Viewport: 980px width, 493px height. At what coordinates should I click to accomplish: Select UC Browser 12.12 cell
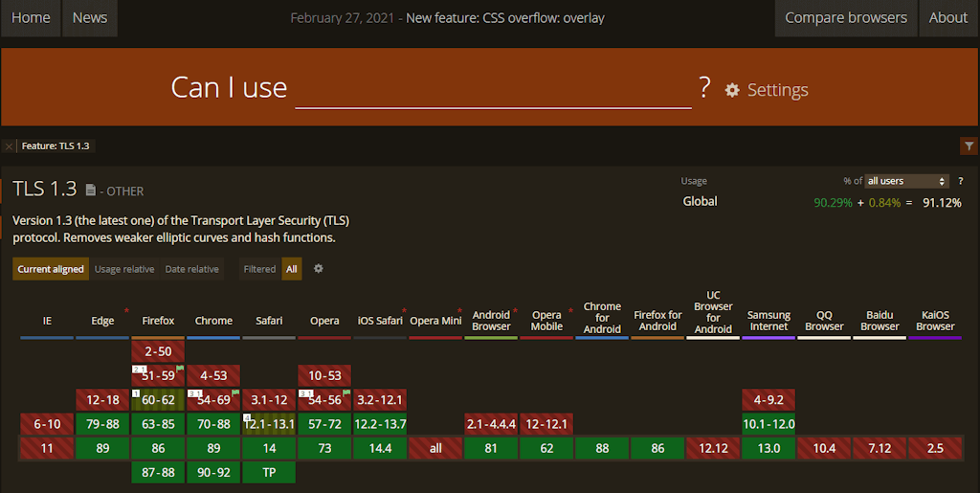click(713, 448)
